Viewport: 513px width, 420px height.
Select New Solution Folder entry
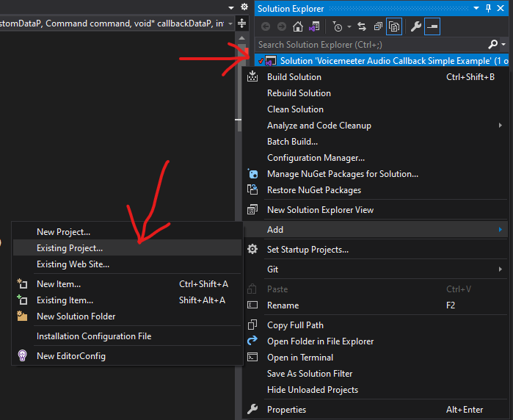click(76, 316)
